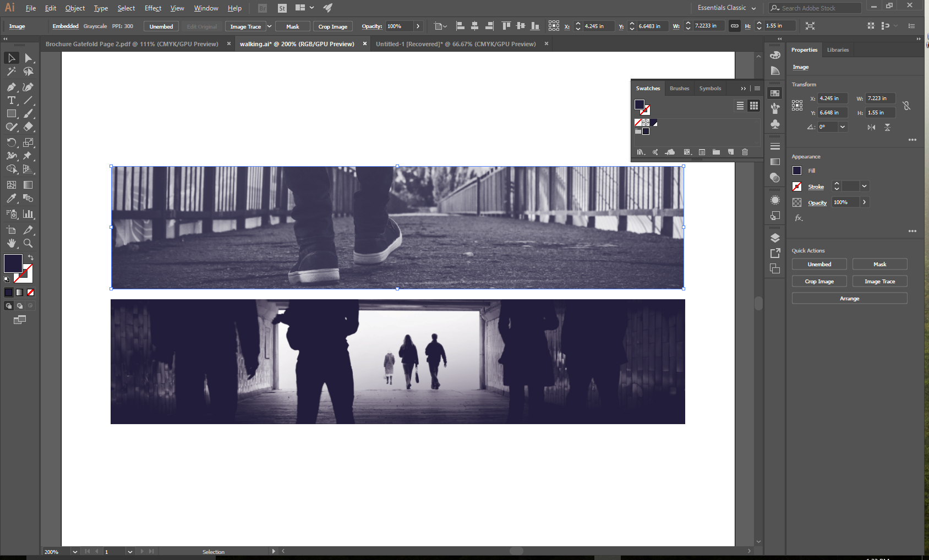Select the Scale tool
This screenshot has width=929, height=560.
tap(28, 142)
